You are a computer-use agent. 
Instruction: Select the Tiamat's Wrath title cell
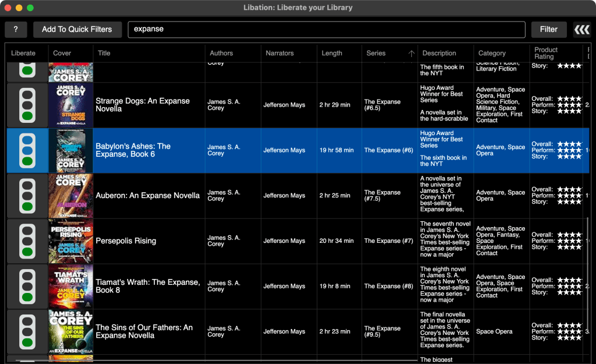click(149, 287)
